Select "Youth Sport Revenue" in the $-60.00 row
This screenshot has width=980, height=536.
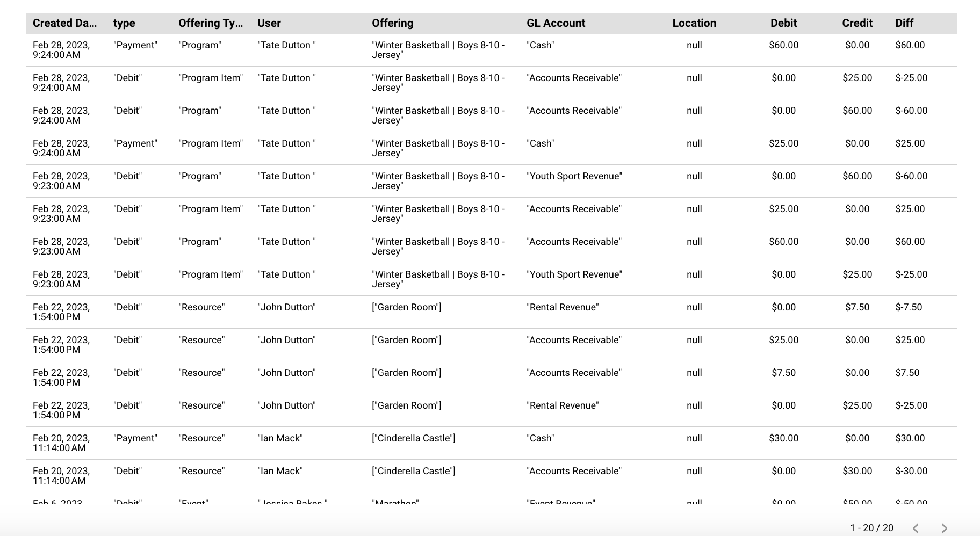coord(574,176)
